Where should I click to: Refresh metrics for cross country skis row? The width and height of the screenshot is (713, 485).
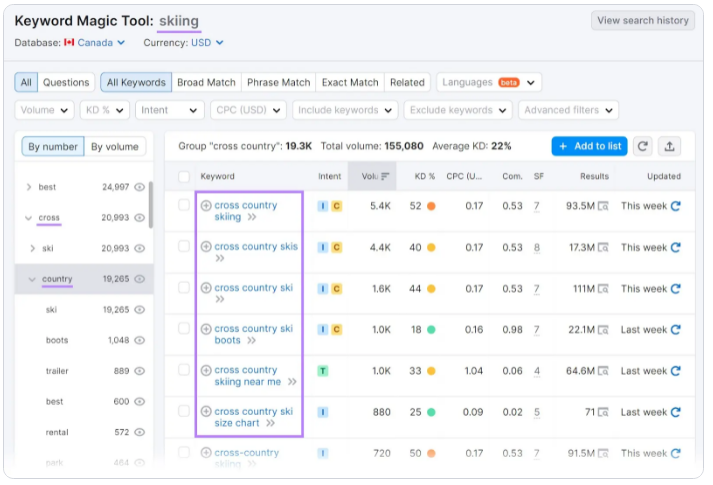tap(676, 247)
